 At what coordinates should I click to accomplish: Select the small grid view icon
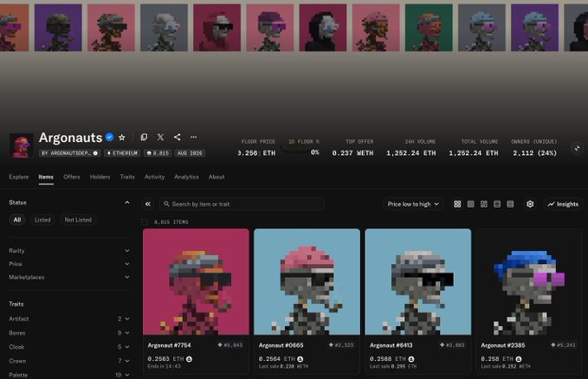[x=470, y=204]
